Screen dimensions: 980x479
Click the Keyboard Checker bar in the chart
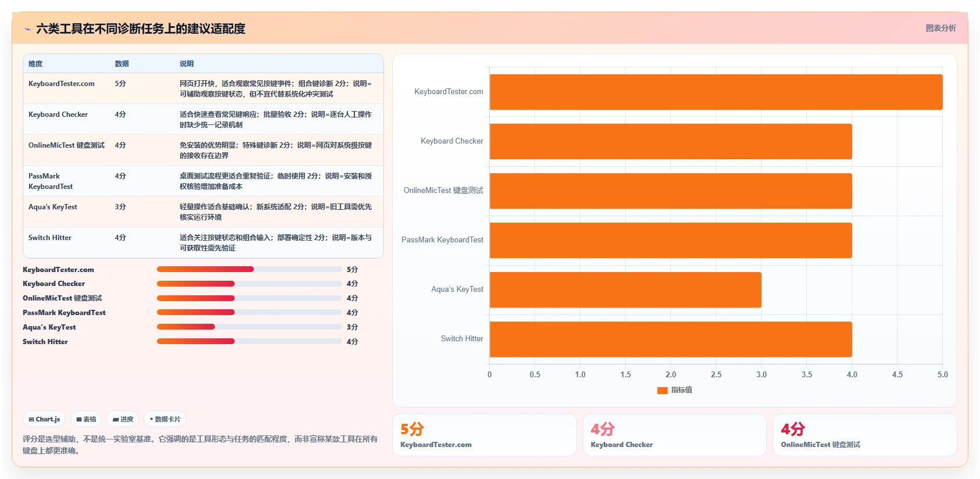[x=671, y=141]
